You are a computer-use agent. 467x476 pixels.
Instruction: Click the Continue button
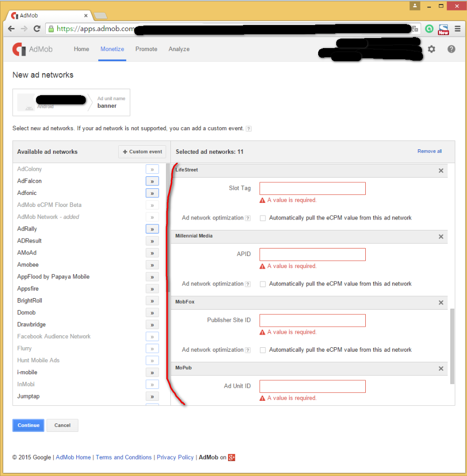tap(28, 425)
